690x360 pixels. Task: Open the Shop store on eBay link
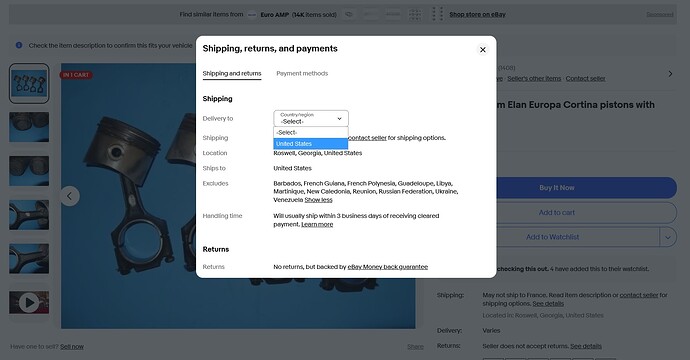477,15
